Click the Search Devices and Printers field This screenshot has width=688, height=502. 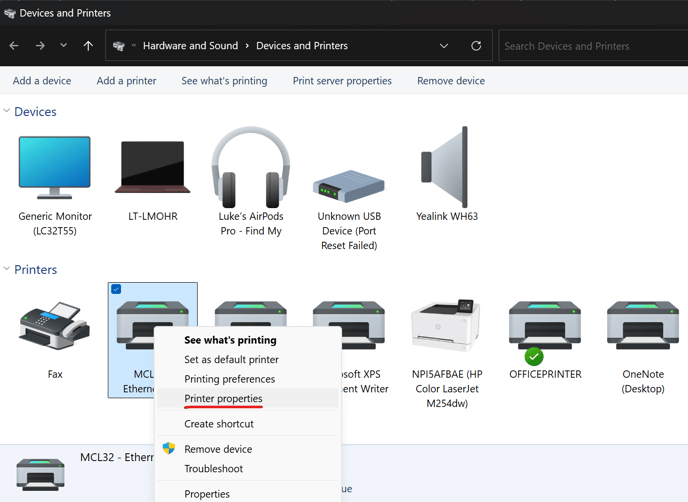(x=592, y=46)
